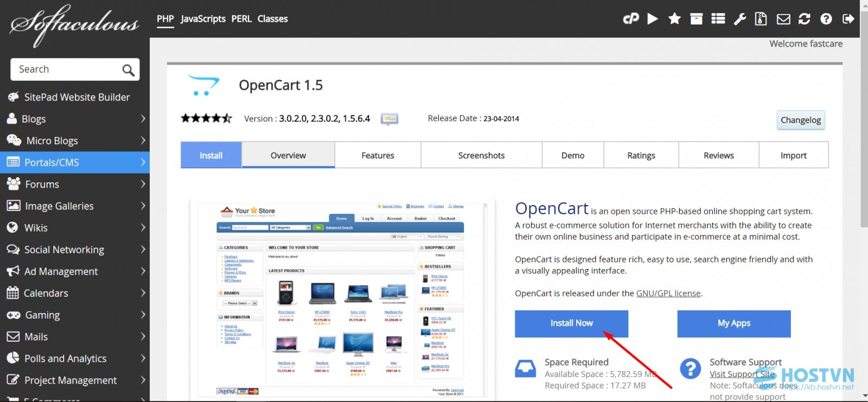This screenshot has width=868, height=402.
Task: Expand the Portals/CMS category chevron
Action: pyautogui.click(x=143, y=162)
